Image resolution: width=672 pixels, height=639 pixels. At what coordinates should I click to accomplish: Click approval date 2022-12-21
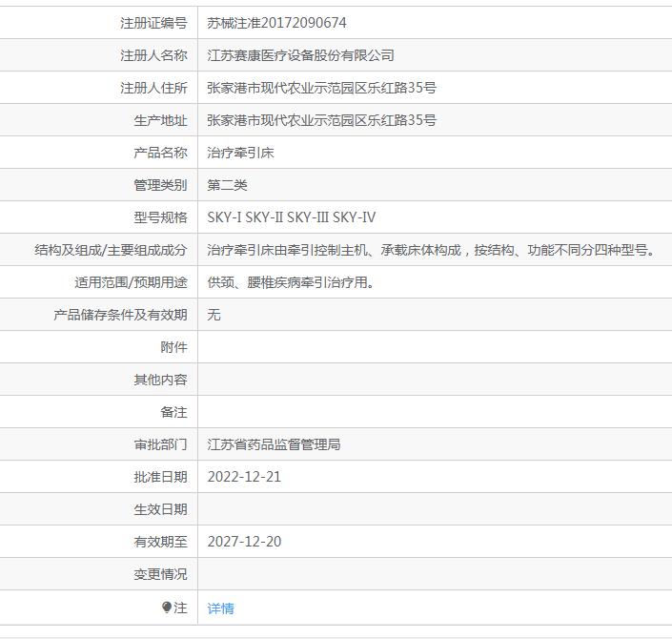[244, 477]
